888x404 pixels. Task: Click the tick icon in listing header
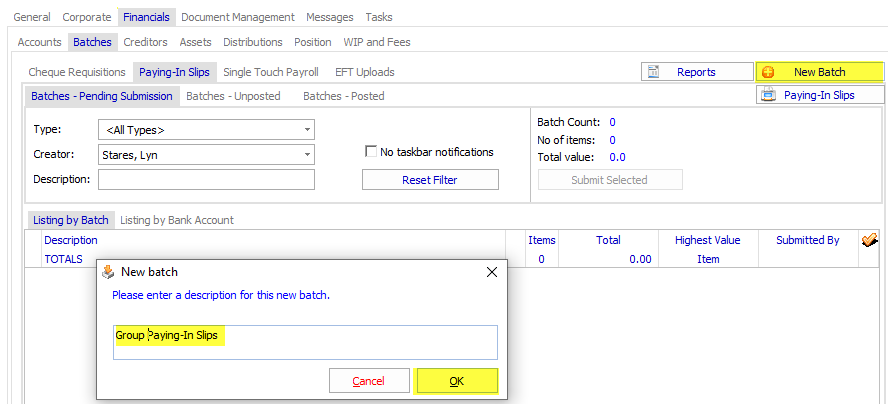pos(869,240)
